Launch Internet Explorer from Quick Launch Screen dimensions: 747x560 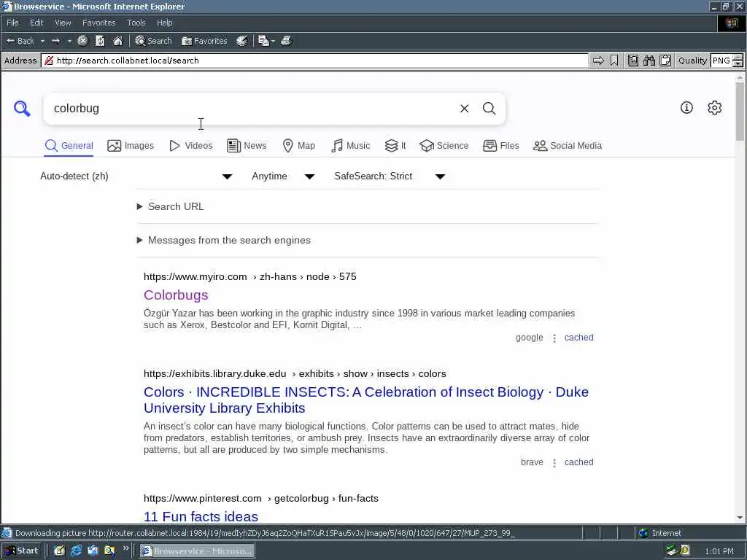coord(76,551)
